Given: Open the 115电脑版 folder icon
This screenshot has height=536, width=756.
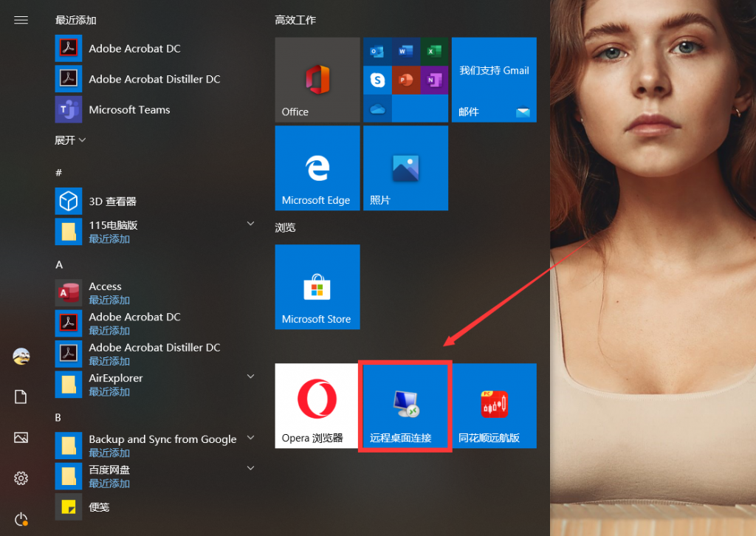Looking at the screenshot, I should (69, 232).
